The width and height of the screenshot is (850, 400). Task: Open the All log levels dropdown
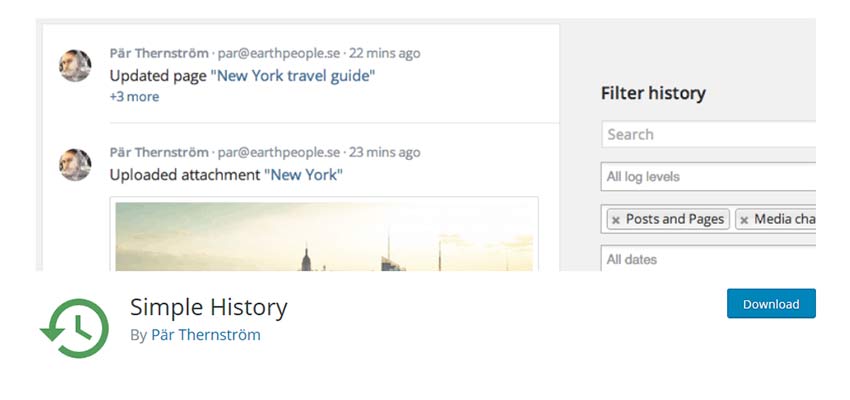(708, 177)
